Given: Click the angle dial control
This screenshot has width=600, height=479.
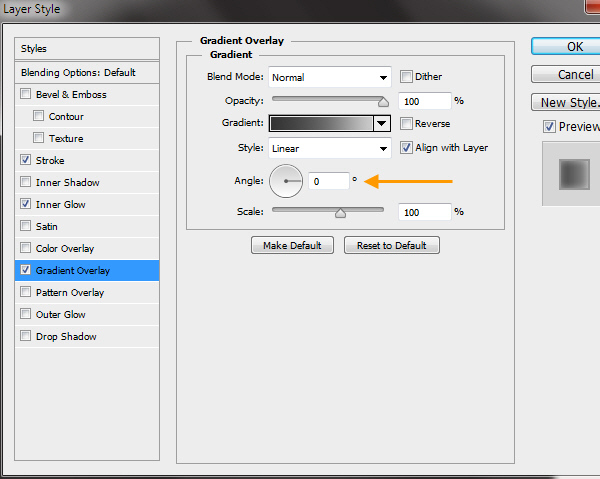Looking at the screenshot, I should [286, 181].
